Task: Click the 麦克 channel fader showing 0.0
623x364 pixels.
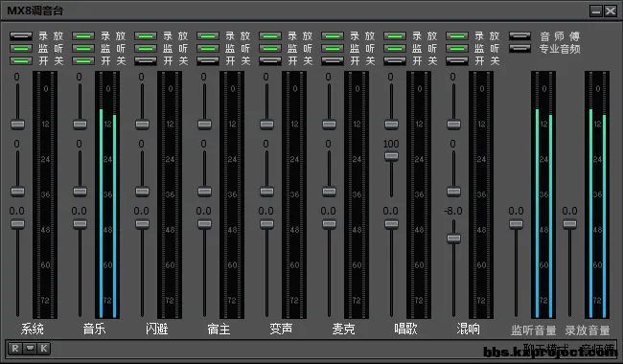Action: tap(329, 224)
